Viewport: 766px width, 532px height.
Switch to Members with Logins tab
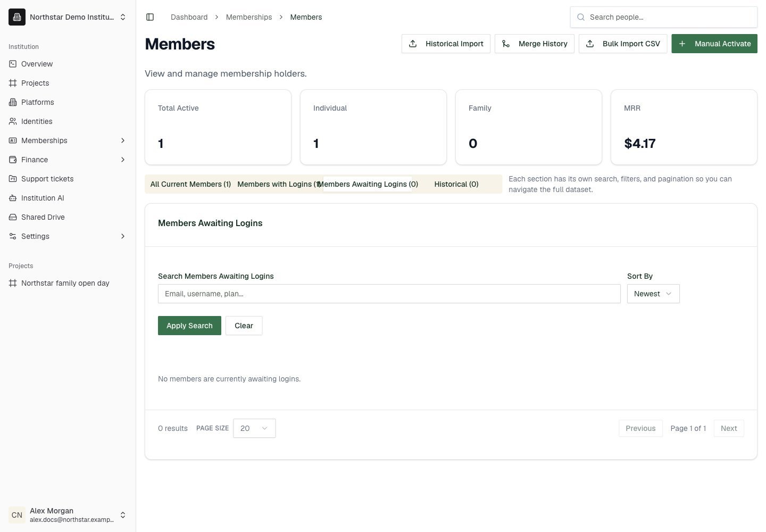pyautogui.click(x=279, y=184)
